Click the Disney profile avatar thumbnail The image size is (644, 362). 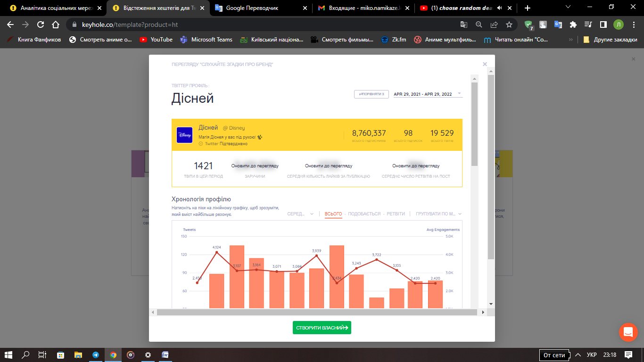pyautogui.click(x=184, y=135)
